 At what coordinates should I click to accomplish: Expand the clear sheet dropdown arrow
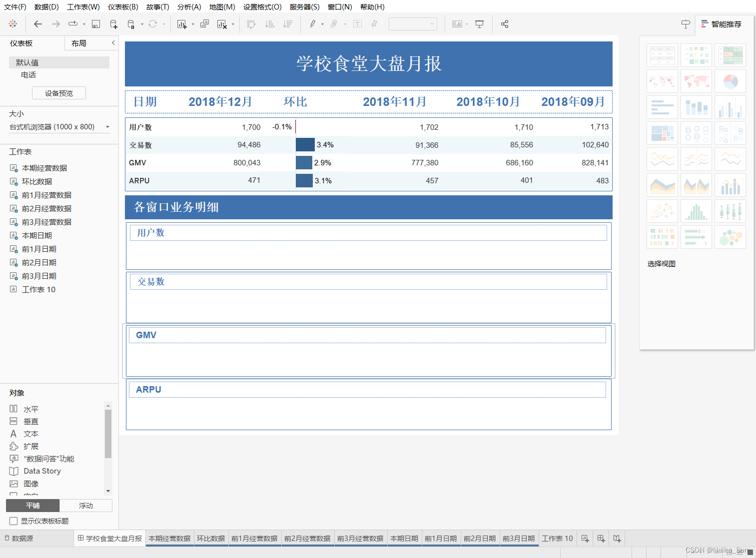click(233, 24)
